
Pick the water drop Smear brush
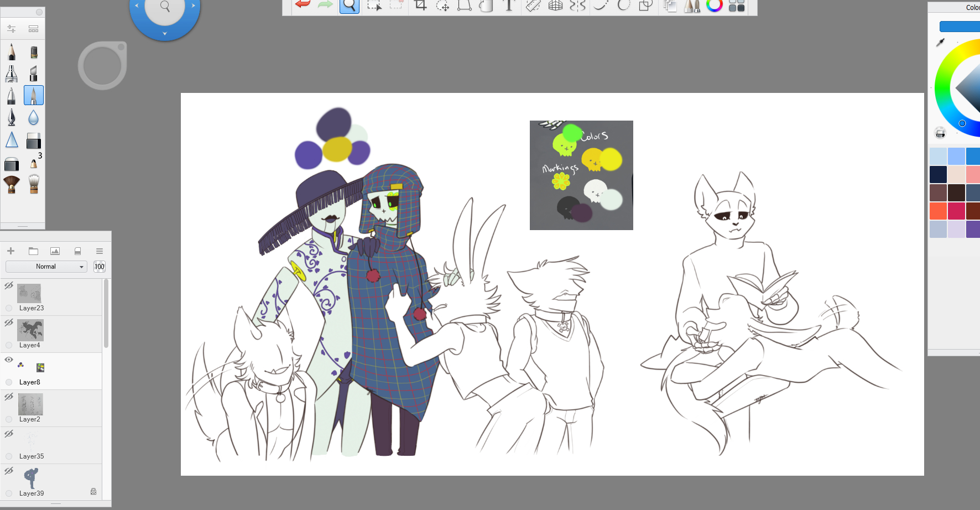point(34,117)
